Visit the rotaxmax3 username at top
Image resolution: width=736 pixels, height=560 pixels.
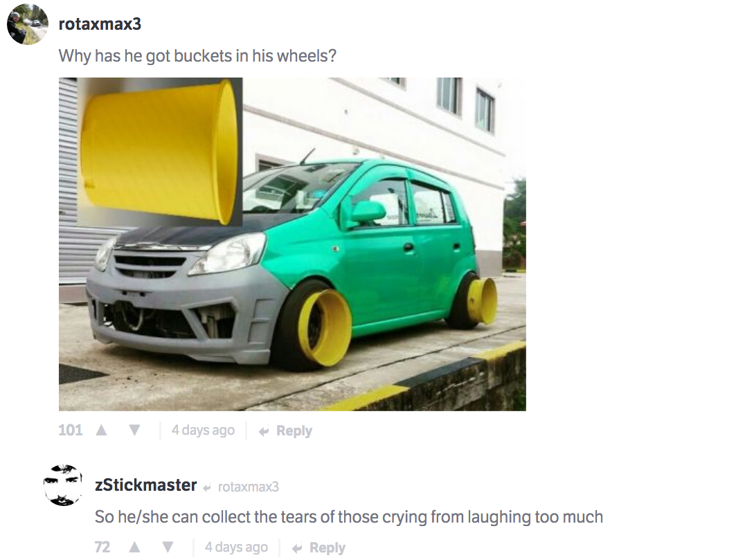tap(100, 24)
